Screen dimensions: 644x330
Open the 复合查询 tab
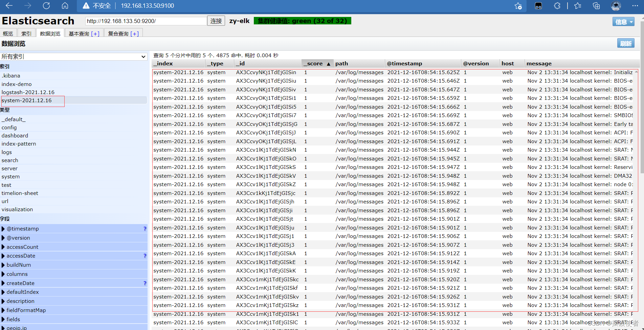pos(118,34)
